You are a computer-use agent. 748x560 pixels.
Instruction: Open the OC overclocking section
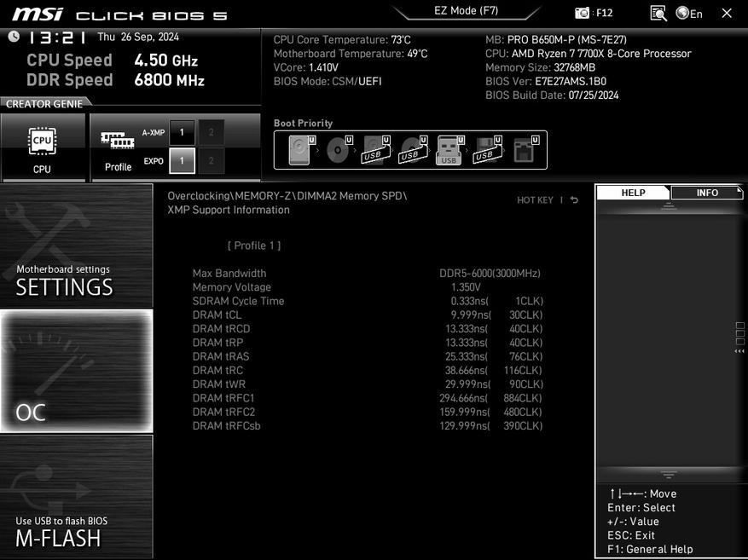click(x=76, y=371)
